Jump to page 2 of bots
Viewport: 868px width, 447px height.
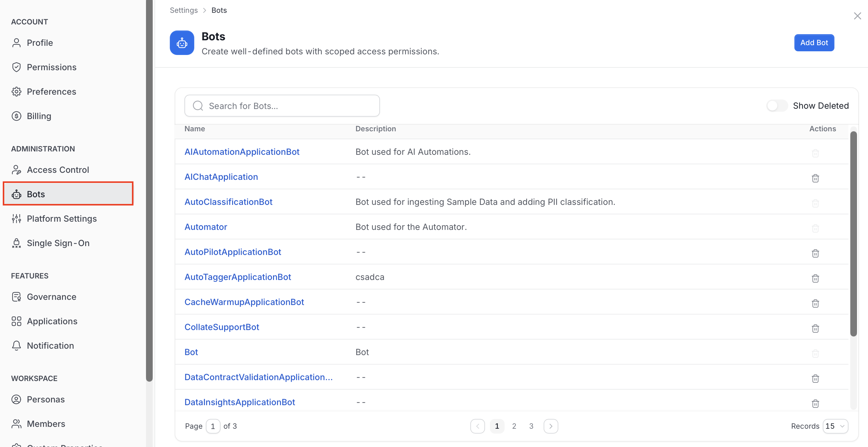pos(514,426)
